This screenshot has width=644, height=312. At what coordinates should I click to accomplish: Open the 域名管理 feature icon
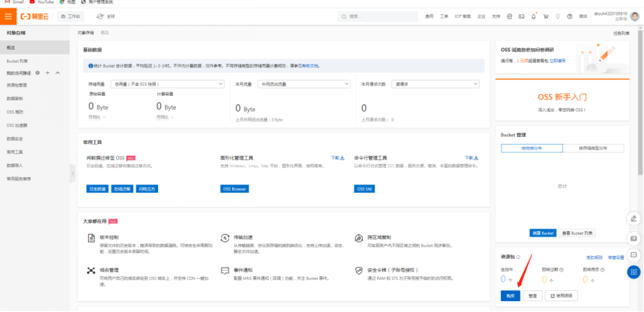[x=91, y=271]
